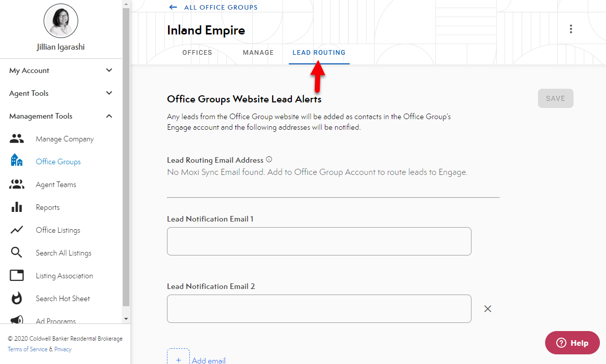Go back to All Office Groups

213,8
